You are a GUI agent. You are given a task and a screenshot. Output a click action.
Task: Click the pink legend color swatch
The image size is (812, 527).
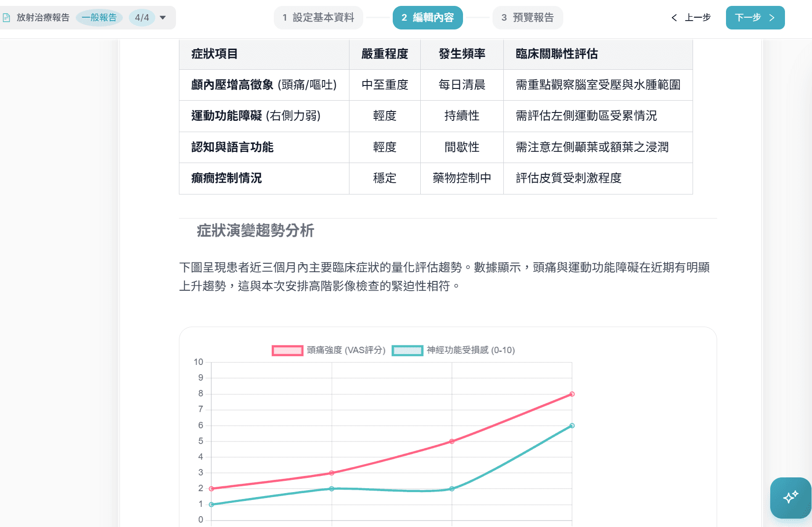click(288, 351)
